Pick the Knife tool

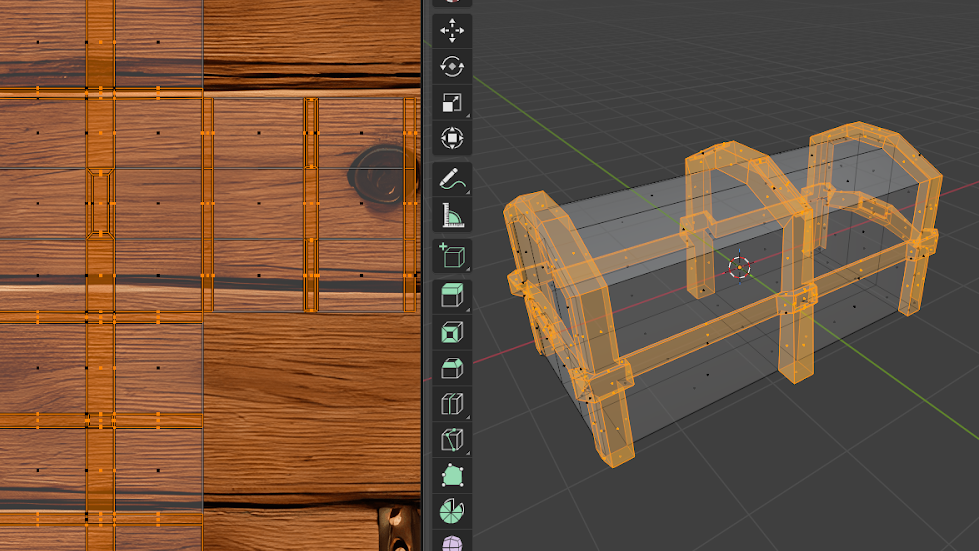(x=452, y=440)
